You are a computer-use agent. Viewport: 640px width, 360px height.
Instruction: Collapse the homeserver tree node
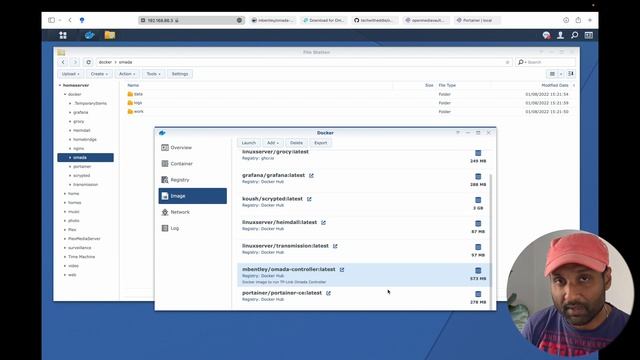[60, 85]
